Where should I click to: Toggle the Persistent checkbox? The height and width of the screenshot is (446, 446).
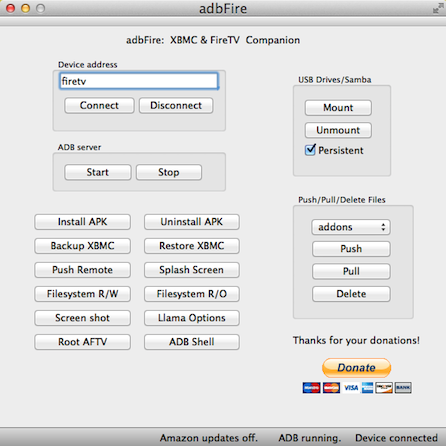point(310,150)
